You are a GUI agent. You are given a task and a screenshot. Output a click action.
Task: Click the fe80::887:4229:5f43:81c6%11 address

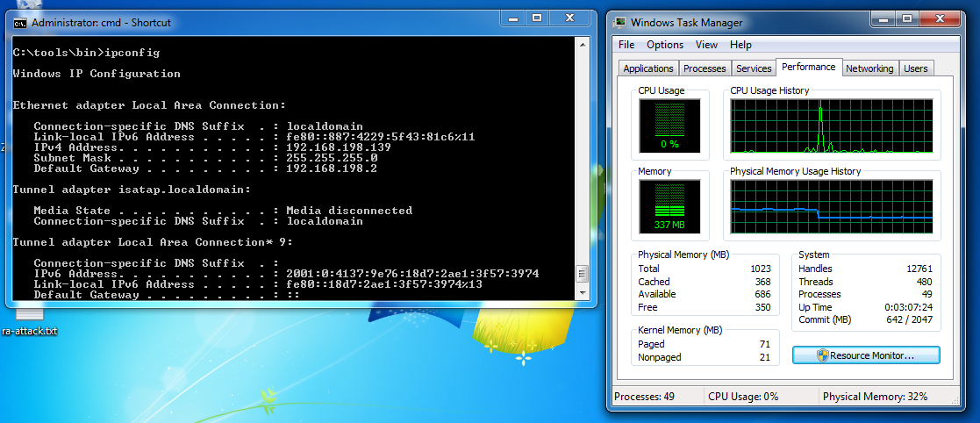click(381, 137)
